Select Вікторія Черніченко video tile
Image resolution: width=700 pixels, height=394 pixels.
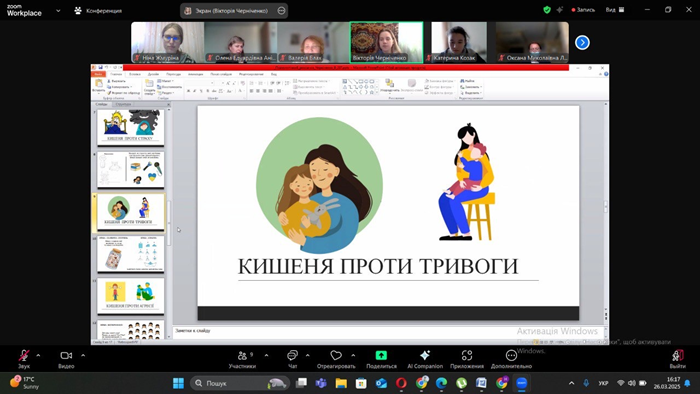(x=386, y=42)
